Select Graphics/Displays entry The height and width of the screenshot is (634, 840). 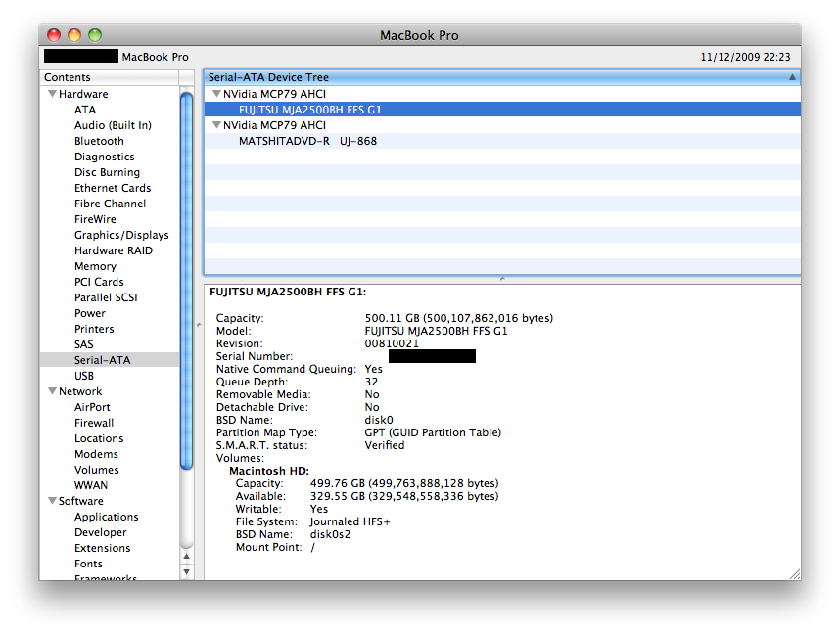pos(121,235)
